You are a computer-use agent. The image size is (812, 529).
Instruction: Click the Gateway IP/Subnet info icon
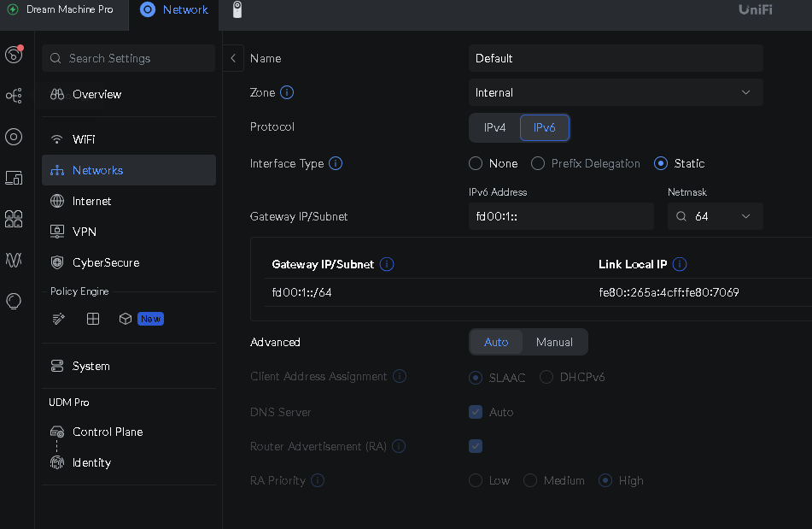[387, 264]
